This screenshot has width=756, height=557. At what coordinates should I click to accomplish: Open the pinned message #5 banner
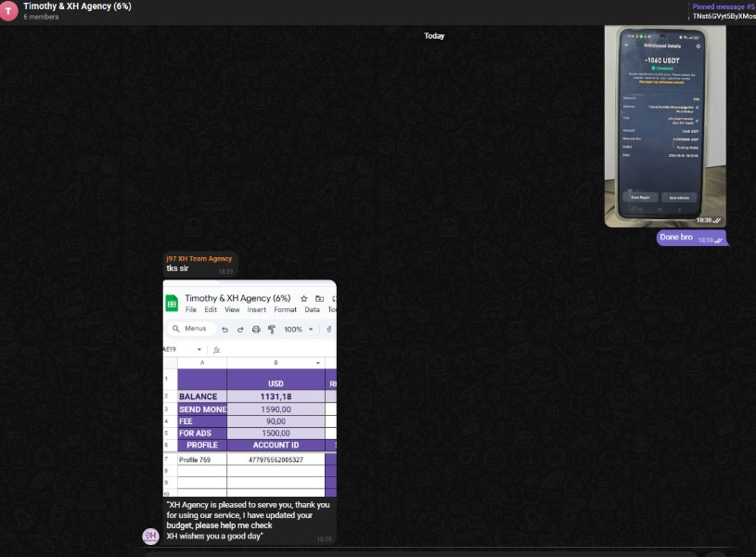coord(723,11)
